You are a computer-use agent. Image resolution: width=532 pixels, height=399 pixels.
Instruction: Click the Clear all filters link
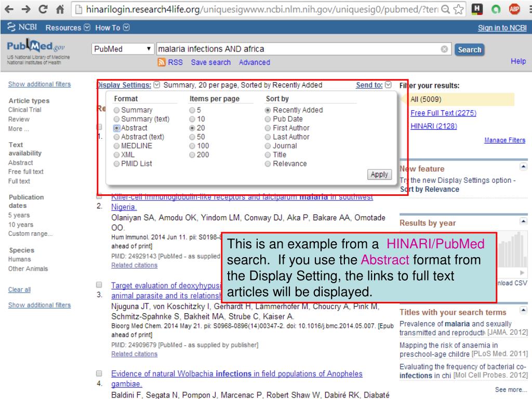(19, 290)
